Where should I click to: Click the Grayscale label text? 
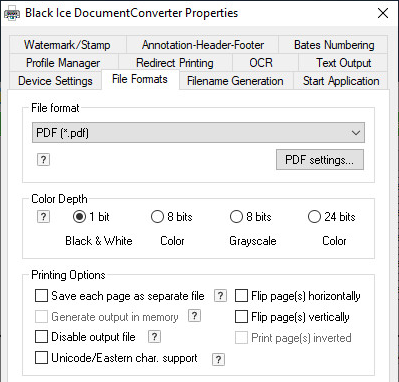point(253,241)
